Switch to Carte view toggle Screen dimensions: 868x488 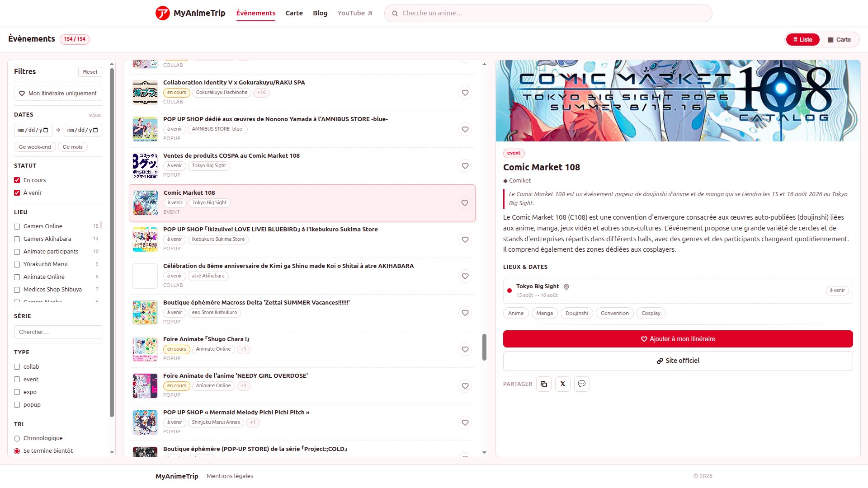click(839, 40)
